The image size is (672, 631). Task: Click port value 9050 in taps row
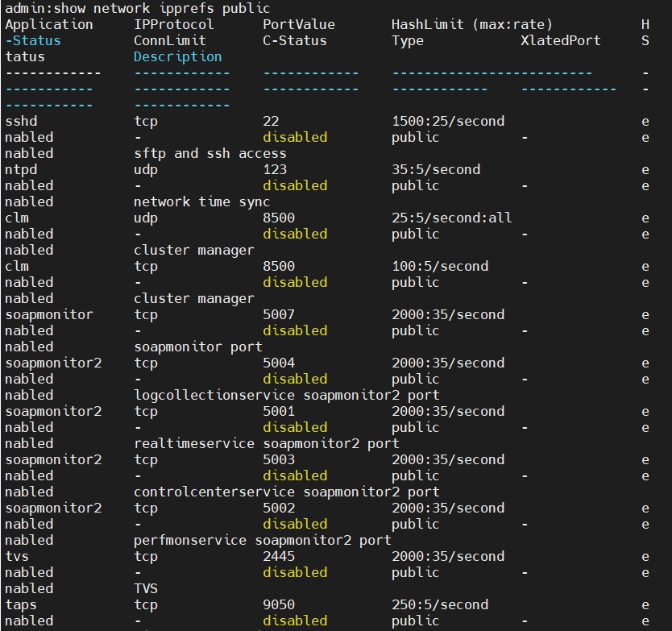point(279,604)
